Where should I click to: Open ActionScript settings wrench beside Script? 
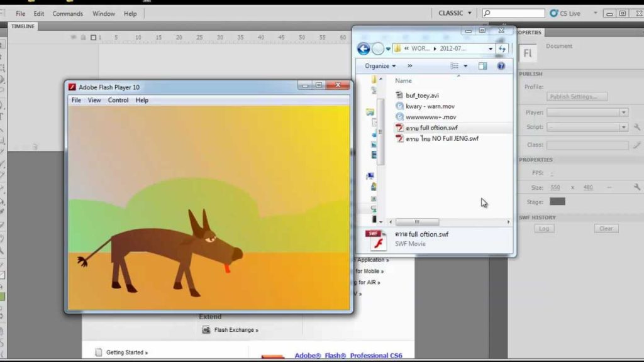(637, 127)
